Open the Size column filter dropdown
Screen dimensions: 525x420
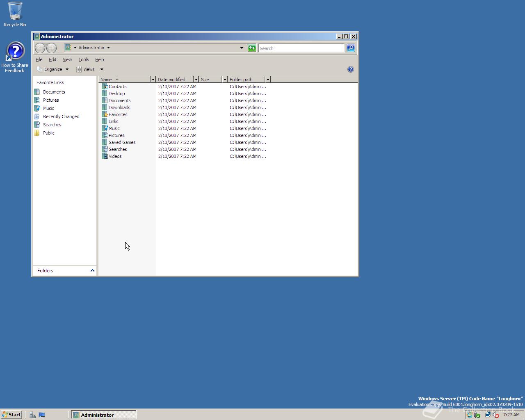point(225,80)
